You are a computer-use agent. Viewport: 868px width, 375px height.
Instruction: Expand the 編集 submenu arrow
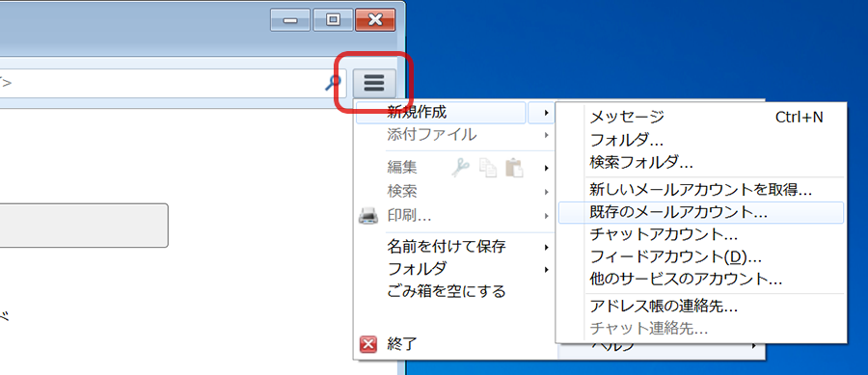pyautogui.click(x=547, y=168)
